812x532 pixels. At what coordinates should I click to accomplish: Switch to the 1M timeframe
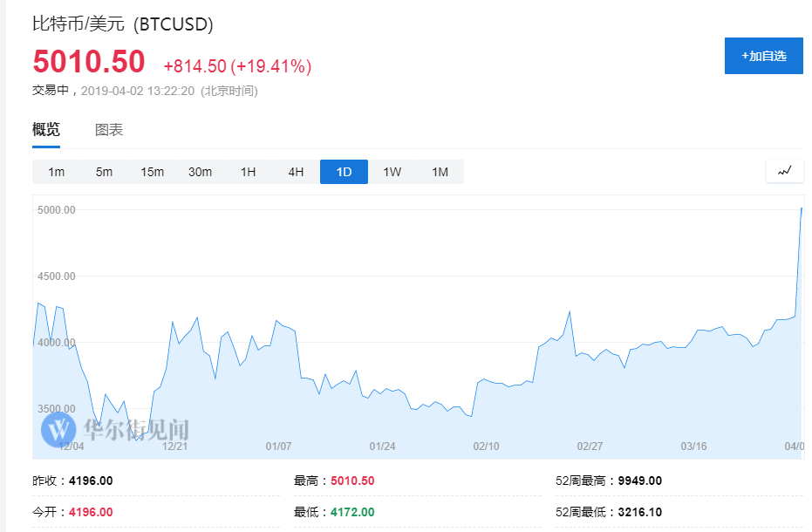(x=440, y=172)
